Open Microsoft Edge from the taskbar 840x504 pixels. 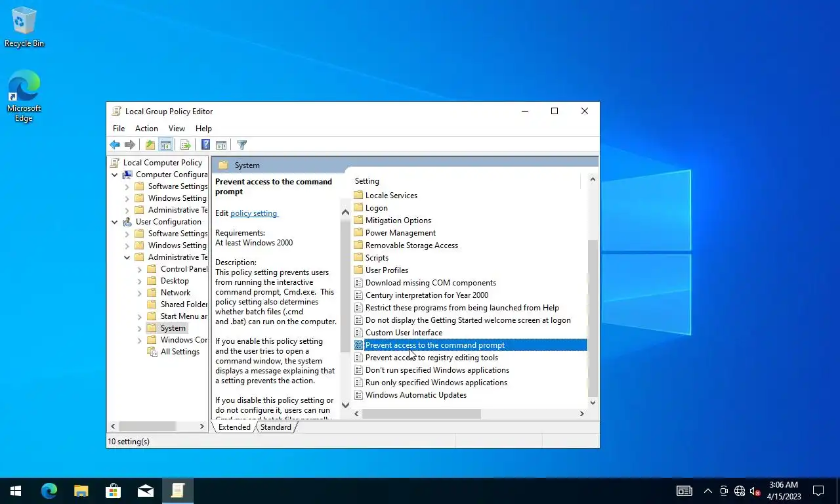(x=49, y=490)
